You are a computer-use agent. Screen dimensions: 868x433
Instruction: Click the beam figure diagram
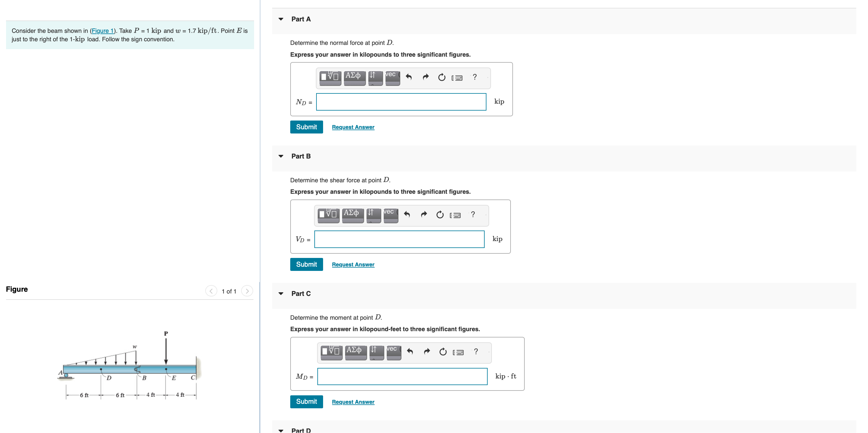tap(130, 366)
